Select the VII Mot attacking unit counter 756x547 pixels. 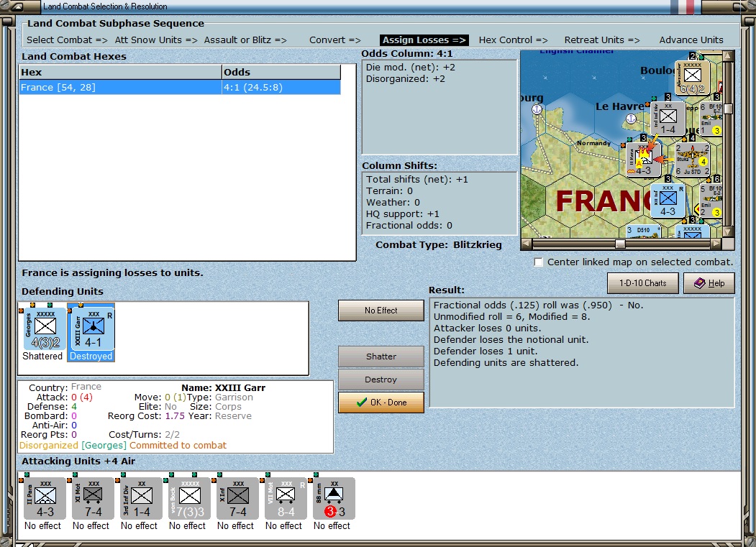(286, 497)
